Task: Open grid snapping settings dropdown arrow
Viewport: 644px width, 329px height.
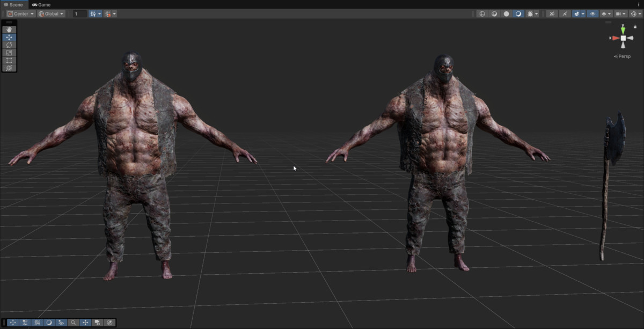Action: [x=100, y=13]
